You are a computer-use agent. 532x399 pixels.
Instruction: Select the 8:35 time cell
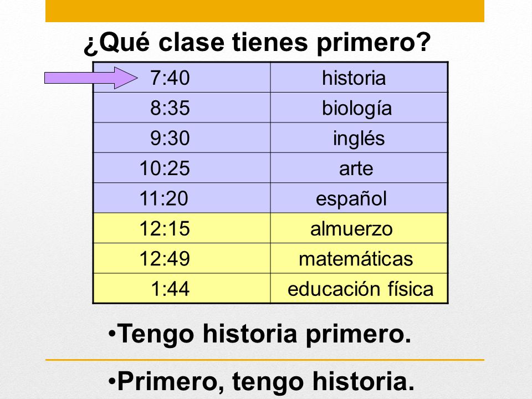(182, 108)
